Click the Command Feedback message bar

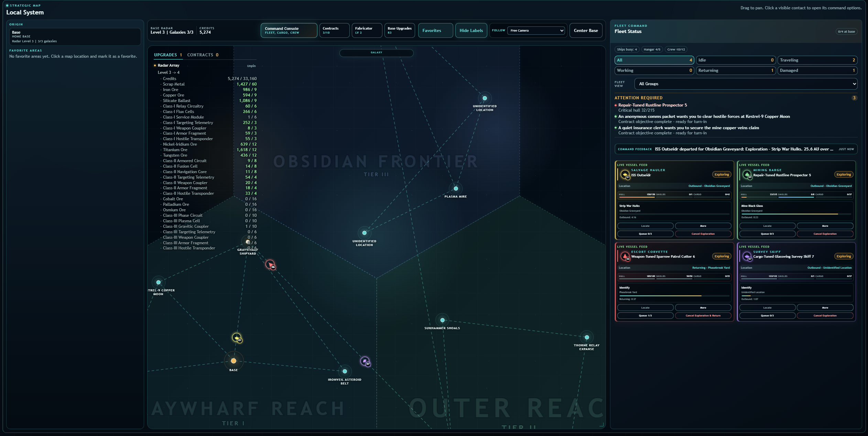pos(736,149)
